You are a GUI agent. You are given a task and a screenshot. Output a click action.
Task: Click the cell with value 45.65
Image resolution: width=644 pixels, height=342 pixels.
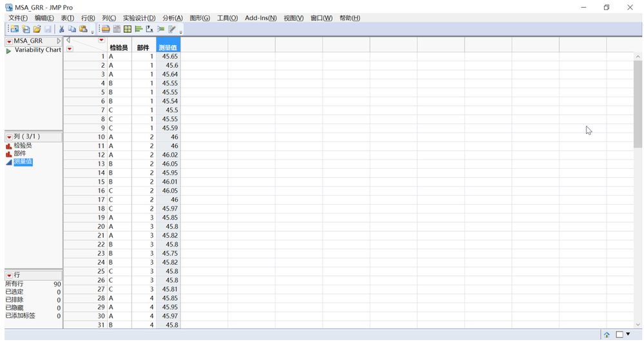[x=168, y=57]
